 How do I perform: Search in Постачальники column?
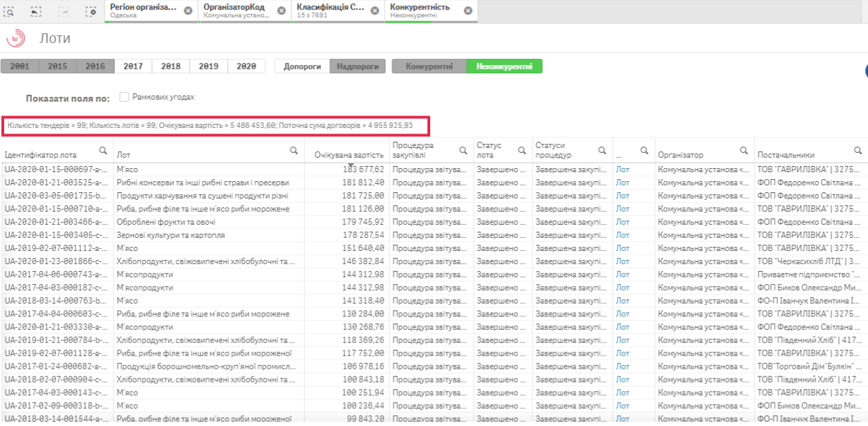click(858, 151)
